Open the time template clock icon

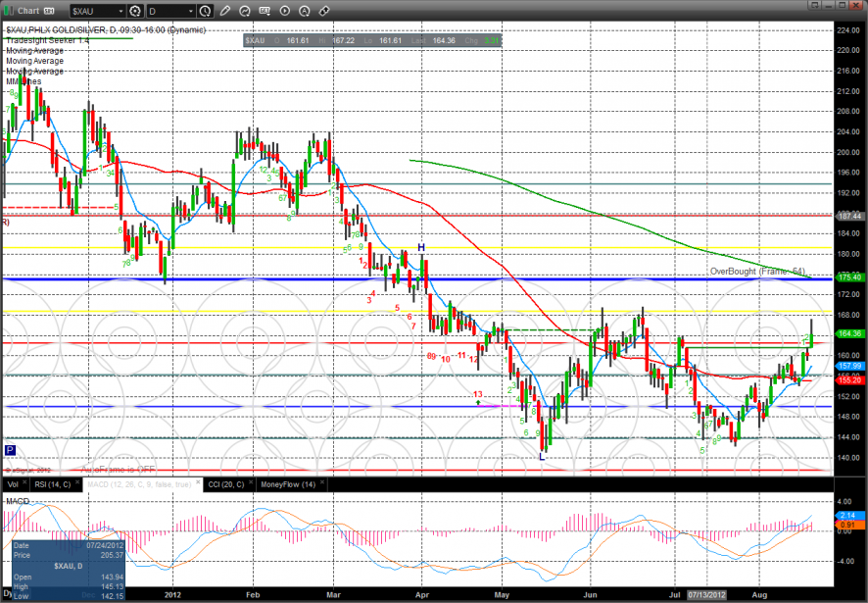[205, 11]
